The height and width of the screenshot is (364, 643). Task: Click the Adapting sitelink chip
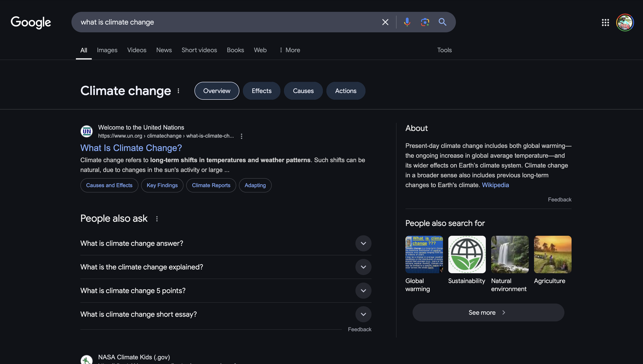tap(255, 185)
